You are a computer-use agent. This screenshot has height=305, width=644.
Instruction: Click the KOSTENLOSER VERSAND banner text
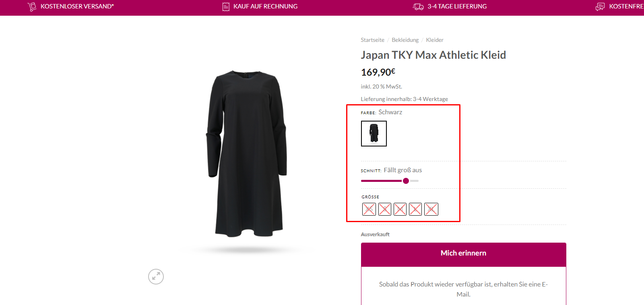coord(77,6)
